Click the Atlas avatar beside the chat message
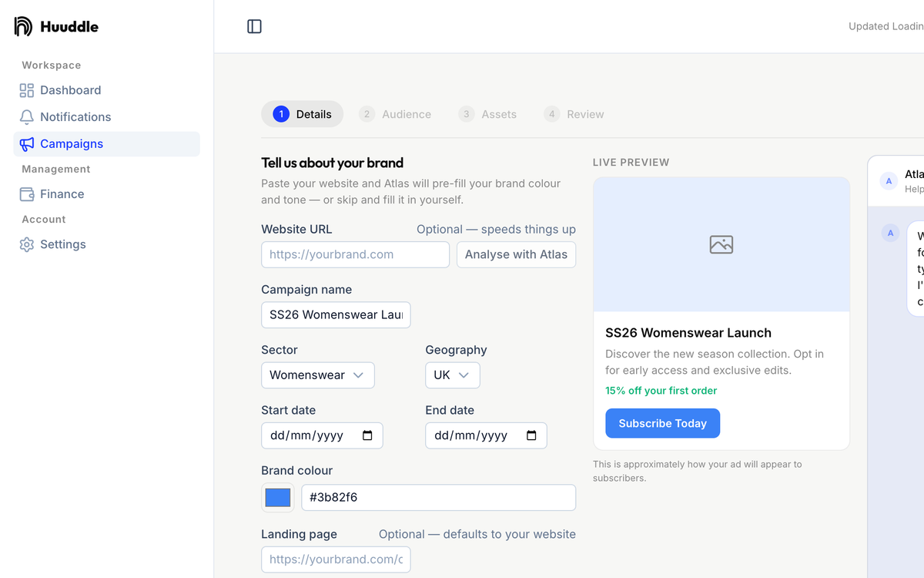Screen dimensions: 924x578 (x=890, y=234)
